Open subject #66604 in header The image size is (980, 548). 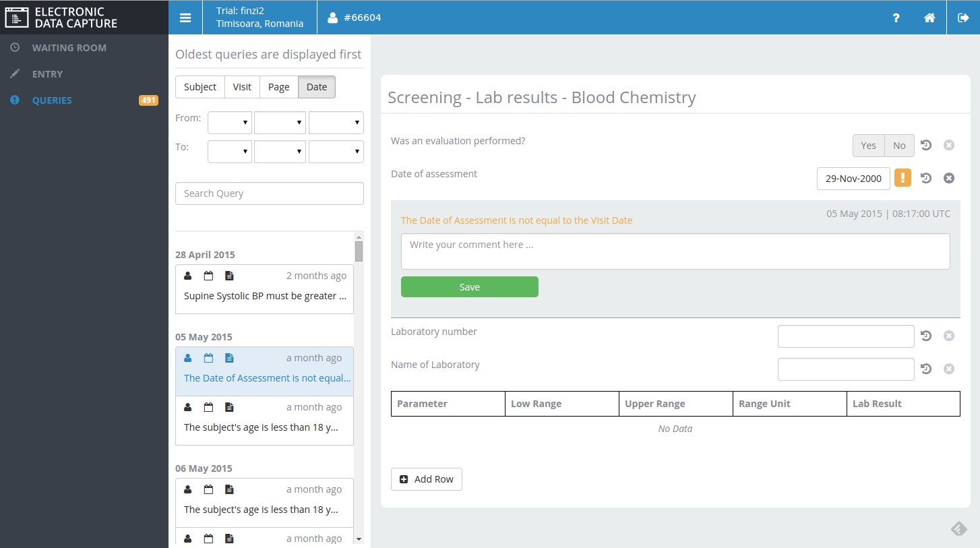coord(355,18)
